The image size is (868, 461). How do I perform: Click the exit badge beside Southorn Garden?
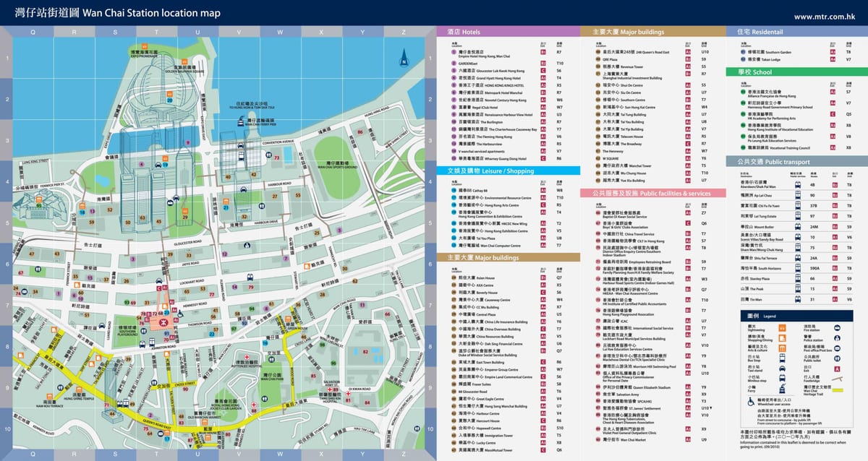[x=833, y=52]
